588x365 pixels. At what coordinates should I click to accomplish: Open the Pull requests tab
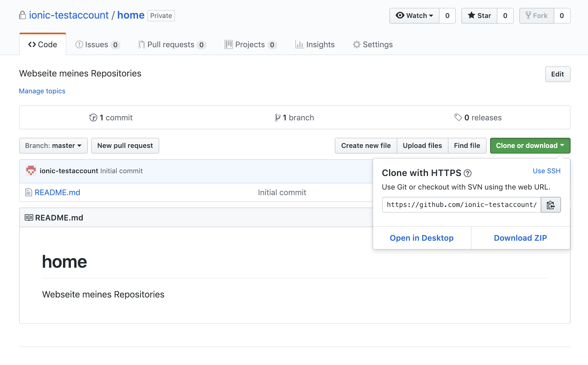pos(171,44)
